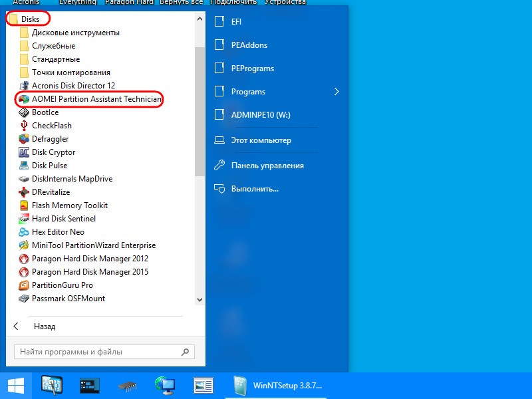The height and width of the screenshot is (399, 532).
Task: Open the Disk Cryptor icon
Action: pos(24,152)
